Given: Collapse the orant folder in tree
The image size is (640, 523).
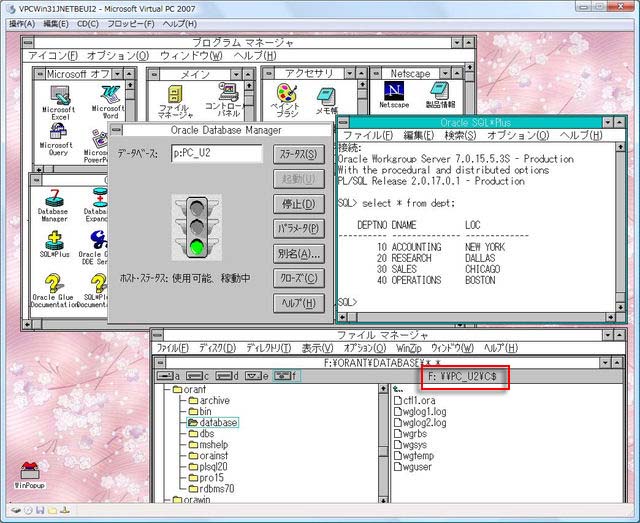Looking at the screenshot, I should pyautogui.click(x=189, y=389).
